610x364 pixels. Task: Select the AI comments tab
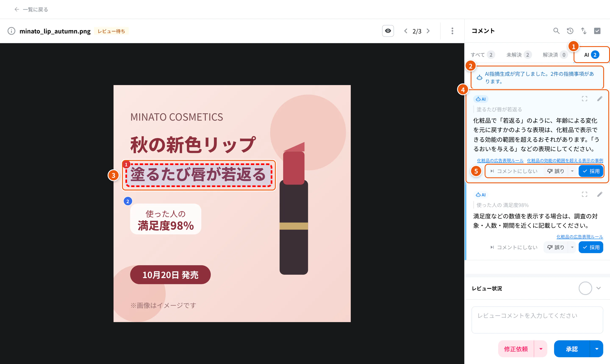[x=592, y=55]
